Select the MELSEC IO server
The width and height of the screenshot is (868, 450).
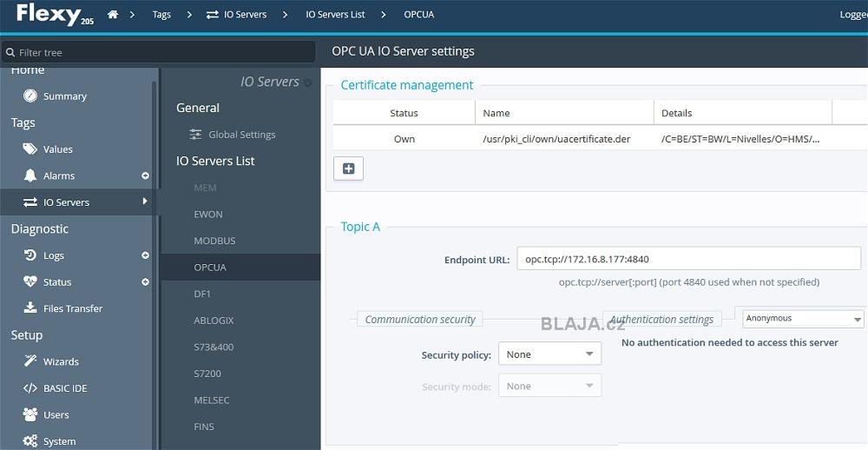pos(212,400)
